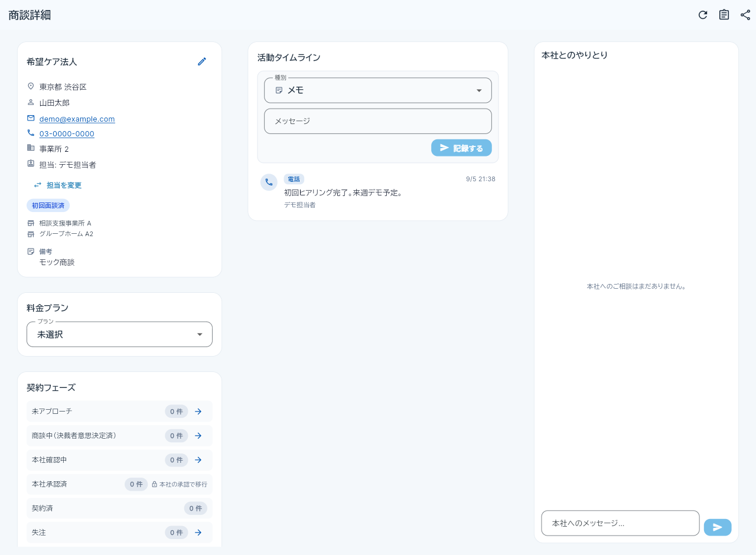Select the 相談支援事業所 A entry
The height and width of the screenshot is (555, 756).
[66, 223]
